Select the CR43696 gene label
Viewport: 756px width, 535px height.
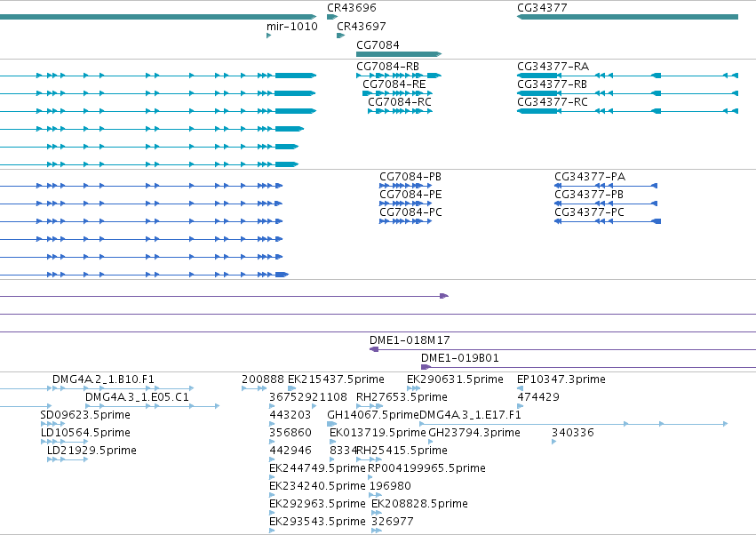pyautogui.click(x=352, y=8)
